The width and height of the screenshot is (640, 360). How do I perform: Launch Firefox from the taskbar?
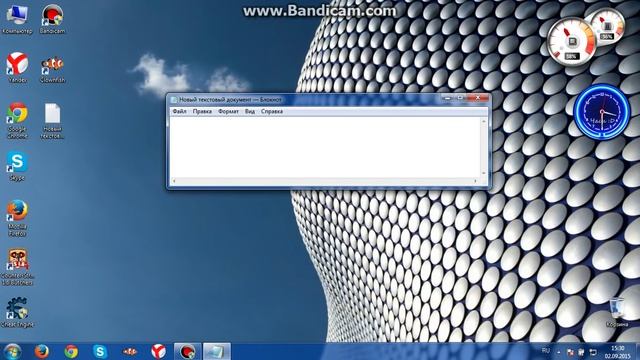(x=42, y=351)
